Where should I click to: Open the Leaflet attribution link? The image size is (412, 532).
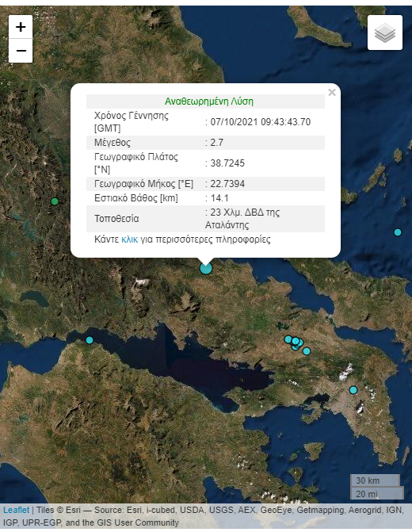click(x=17, y=510)
